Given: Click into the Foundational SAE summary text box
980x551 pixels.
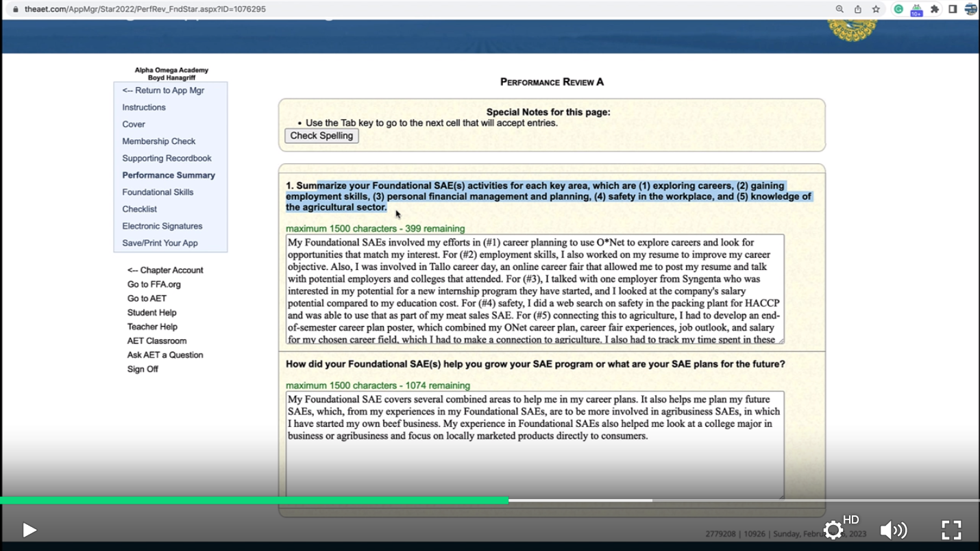Looking at the screenshot, I should [x=535, y=289].
